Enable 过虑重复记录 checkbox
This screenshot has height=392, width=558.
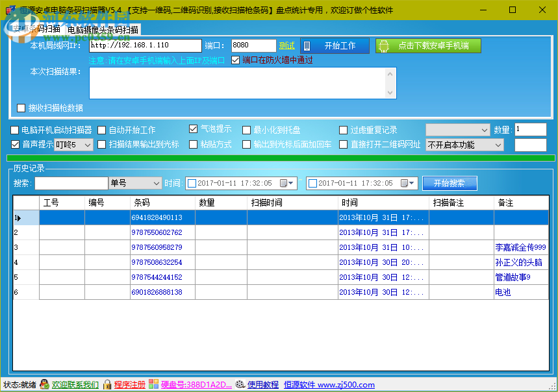[x=343, y=130]
